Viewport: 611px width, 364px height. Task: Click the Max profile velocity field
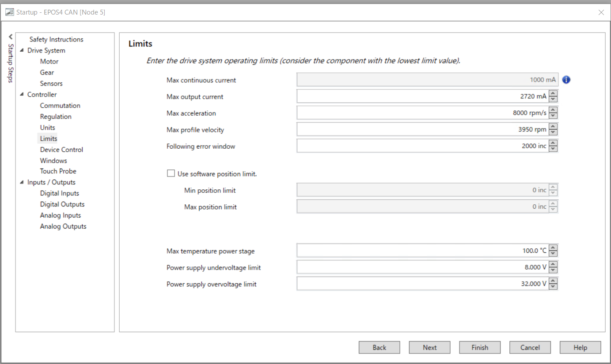pos(423,129)
